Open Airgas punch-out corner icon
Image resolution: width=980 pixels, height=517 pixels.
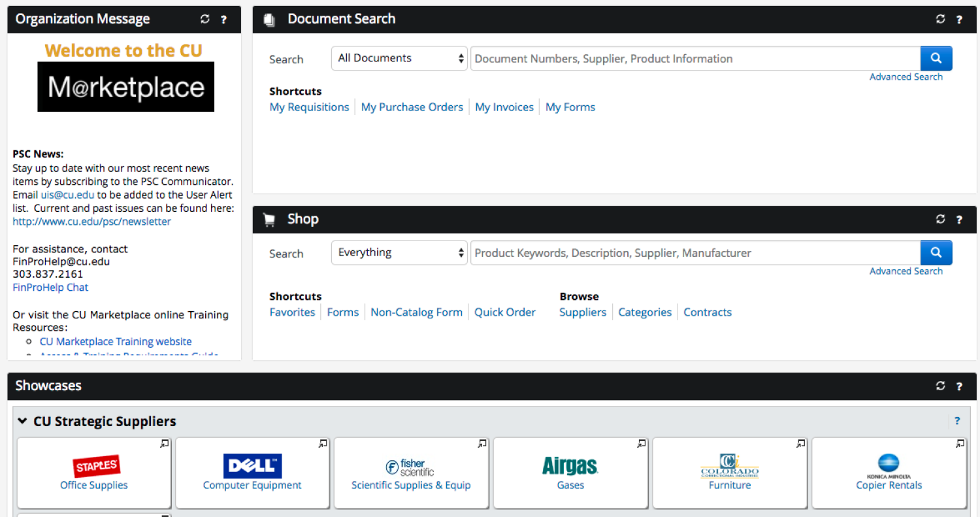[642, 444]
